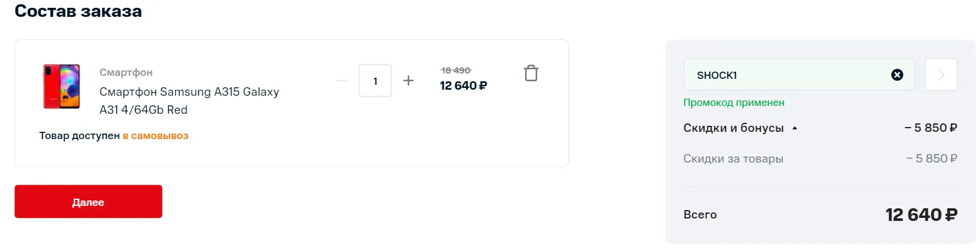Focus the quantity input field showing 1

click(375, 81)
